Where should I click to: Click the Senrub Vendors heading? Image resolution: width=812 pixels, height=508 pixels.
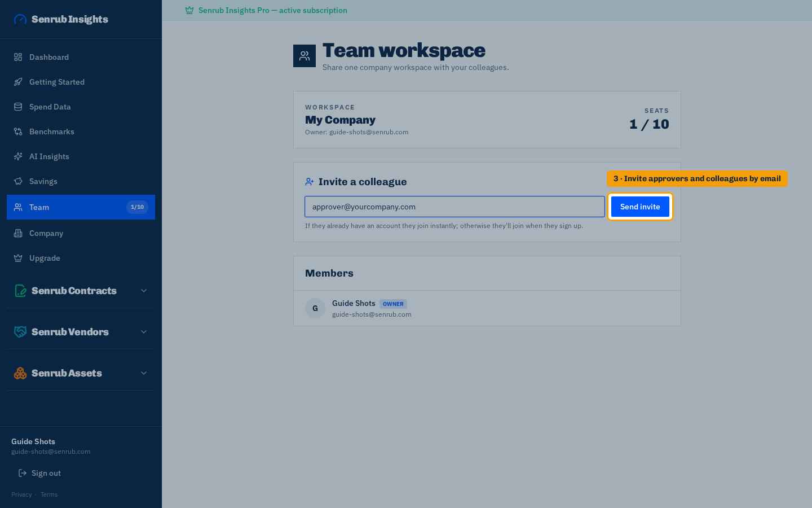click(x=70, y=332)
